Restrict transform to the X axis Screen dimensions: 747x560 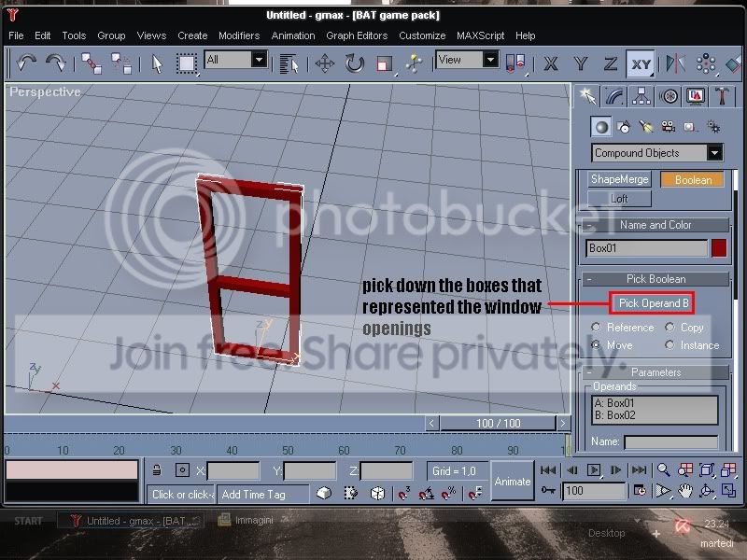(x=551, y=63)
